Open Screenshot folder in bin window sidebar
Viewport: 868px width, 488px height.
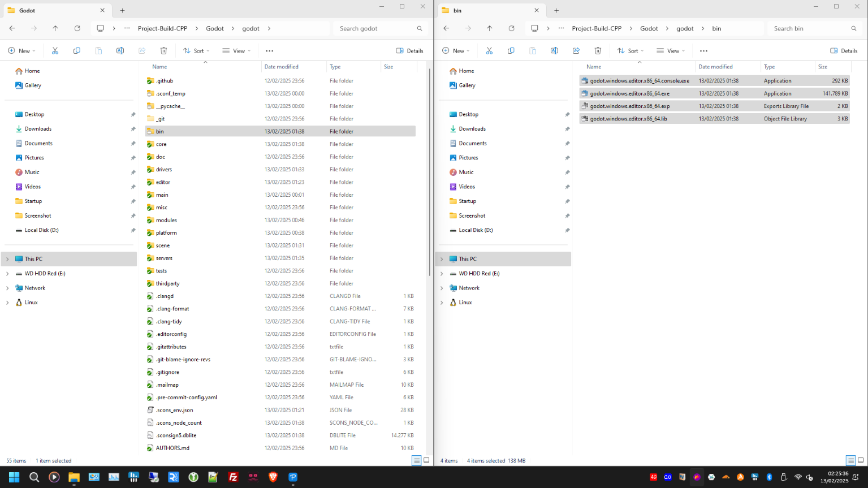point(472,215)
